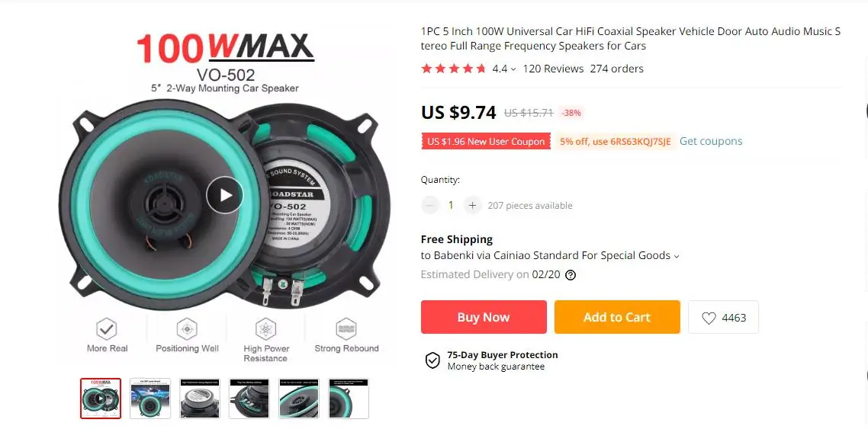Select the fourth thumbnail showing speaker back

click(249, 398)
